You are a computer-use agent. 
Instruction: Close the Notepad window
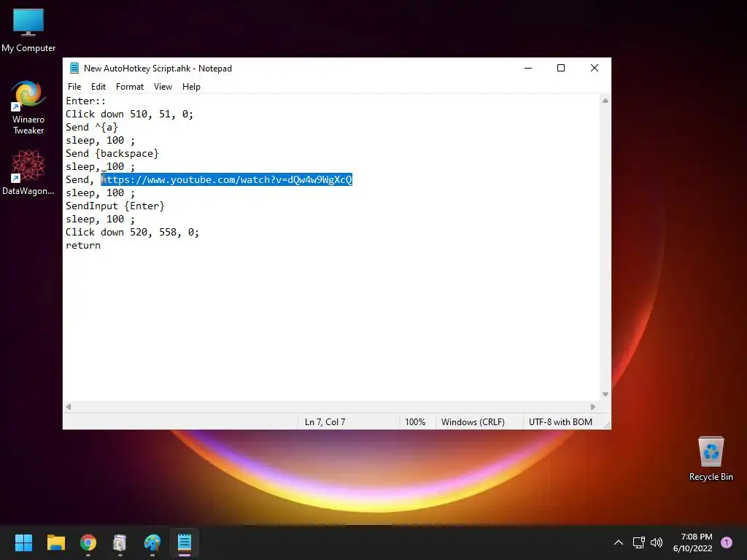(x=594, y=68)
